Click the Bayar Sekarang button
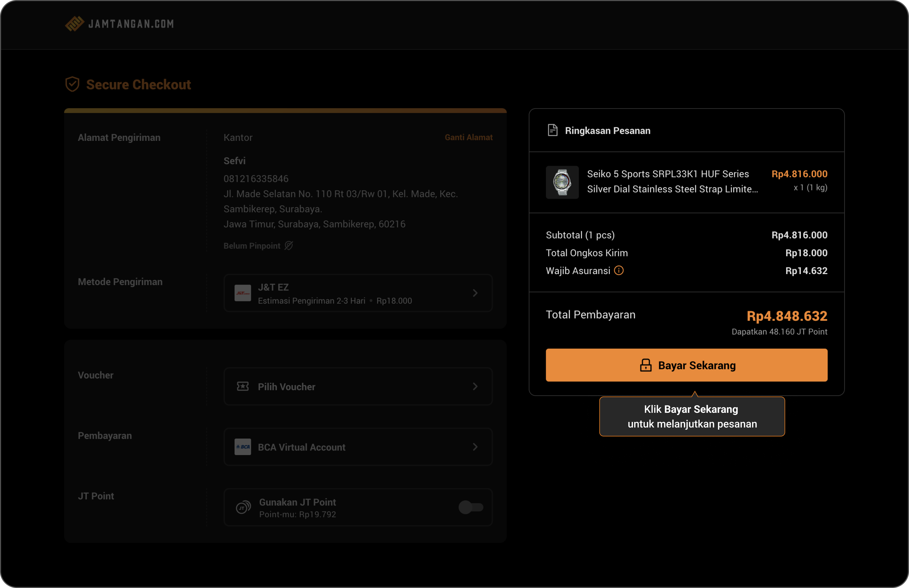This screenshot has width=909, height=588. pyautogui.click(x=686, y=365)
